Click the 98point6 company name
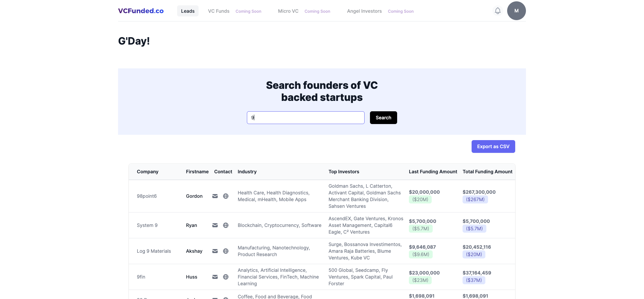This screenshot has width=644, height=299. coord(147,196)
